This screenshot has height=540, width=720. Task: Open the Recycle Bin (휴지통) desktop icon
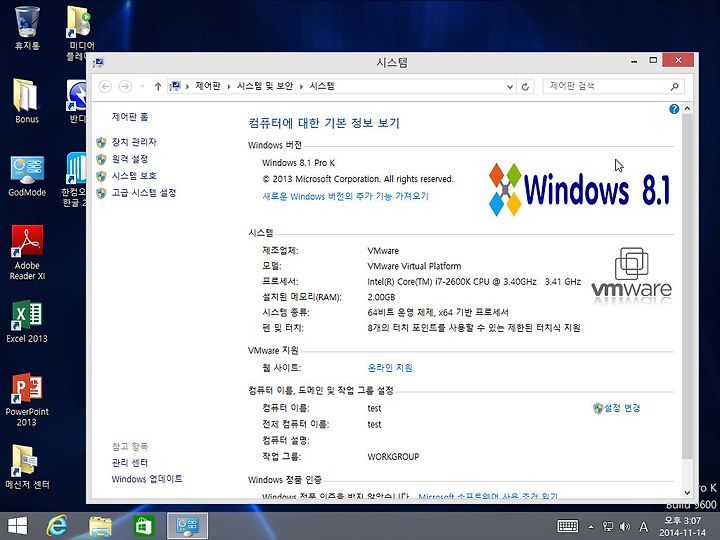pos(27,28)
